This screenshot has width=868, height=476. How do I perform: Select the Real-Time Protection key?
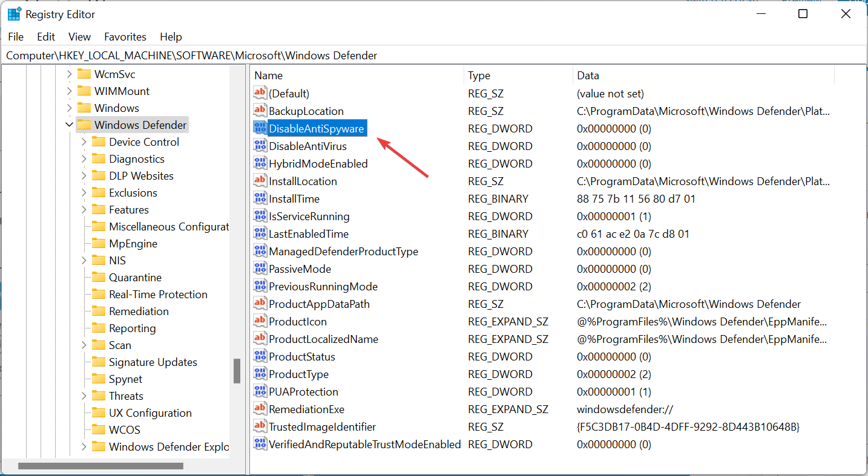[x=158, y=294]
